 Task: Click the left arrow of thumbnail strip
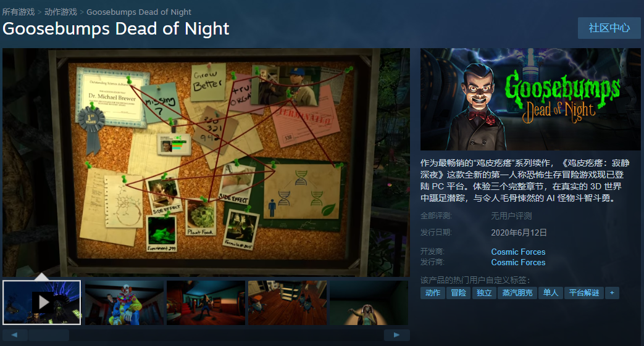tap(15, 335)
